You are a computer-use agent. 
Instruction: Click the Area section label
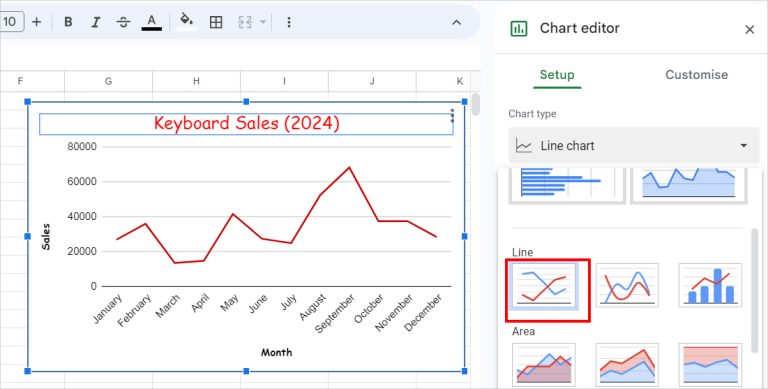[x=523, y=332]
